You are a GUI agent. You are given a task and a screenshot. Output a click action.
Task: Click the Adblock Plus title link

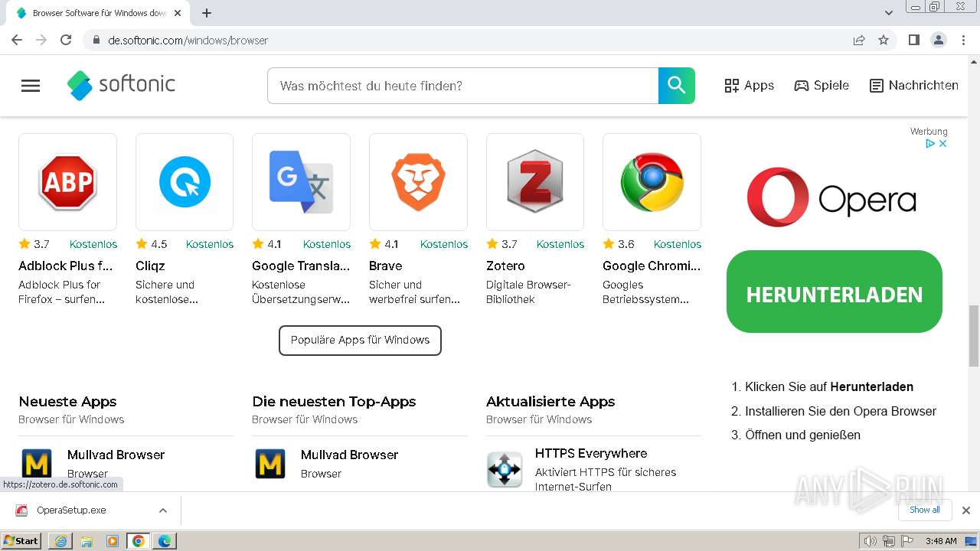[66, 266]
